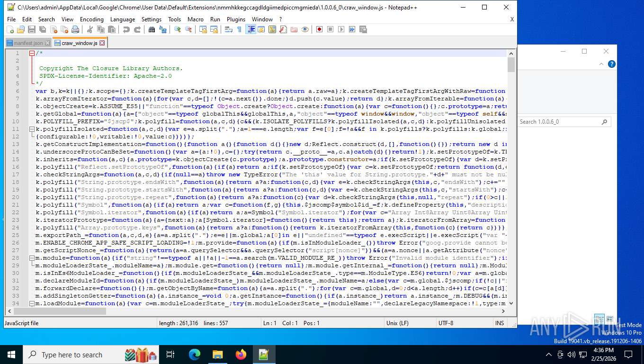Click the UTF-8 encoding in status bar
This screenshot has width=644, height=364.
tap(446, 323)
